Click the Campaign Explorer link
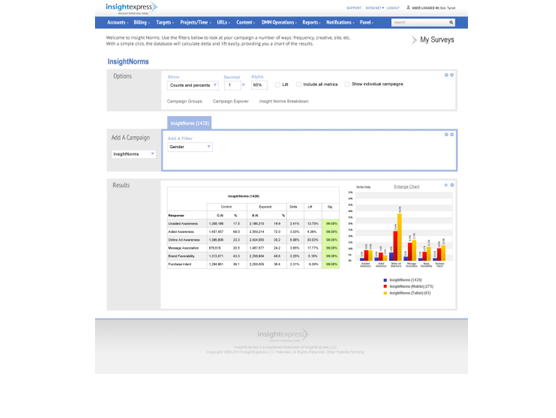 [x=230, y=101]
